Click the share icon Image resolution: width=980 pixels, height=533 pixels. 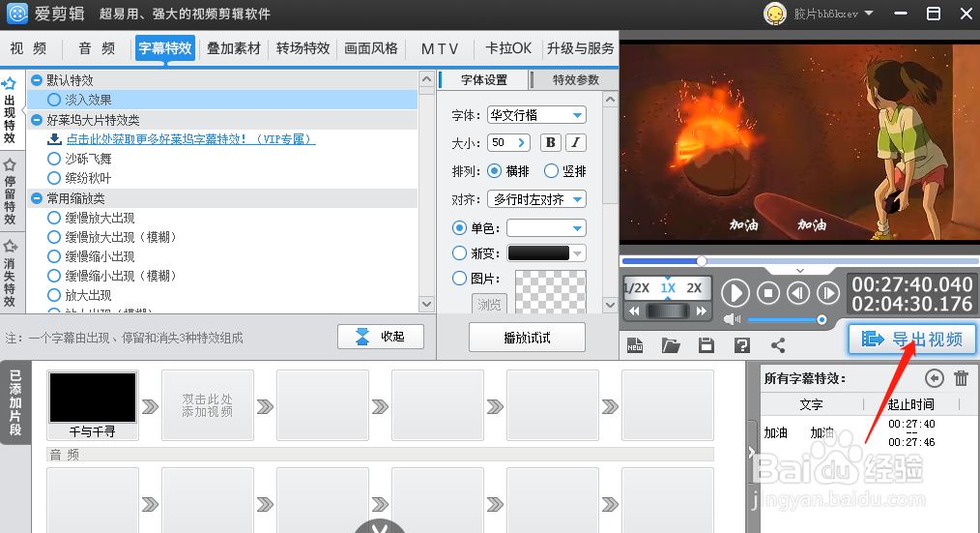click(777, 344)
